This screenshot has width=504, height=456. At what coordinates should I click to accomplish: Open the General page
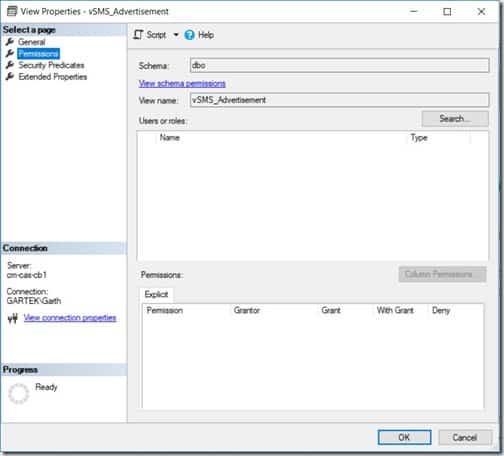(31, 42)
